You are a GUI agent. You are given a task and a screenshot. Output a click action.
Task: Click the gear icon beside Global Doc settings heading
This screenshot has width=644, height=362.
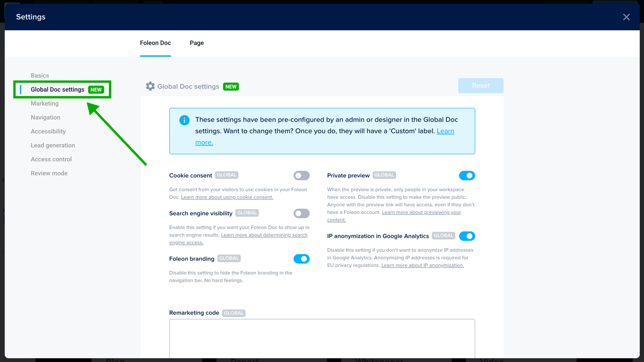(x=150, y=86)
